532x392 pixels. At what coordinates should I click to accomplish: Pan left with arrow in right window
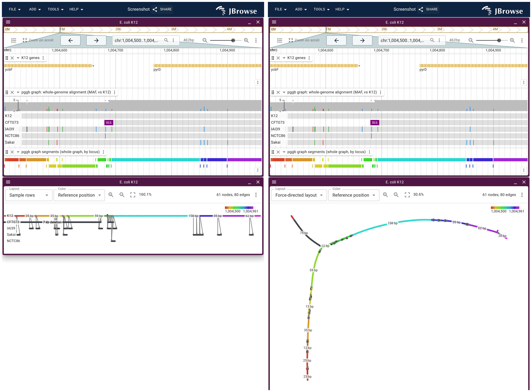point(337,40)
